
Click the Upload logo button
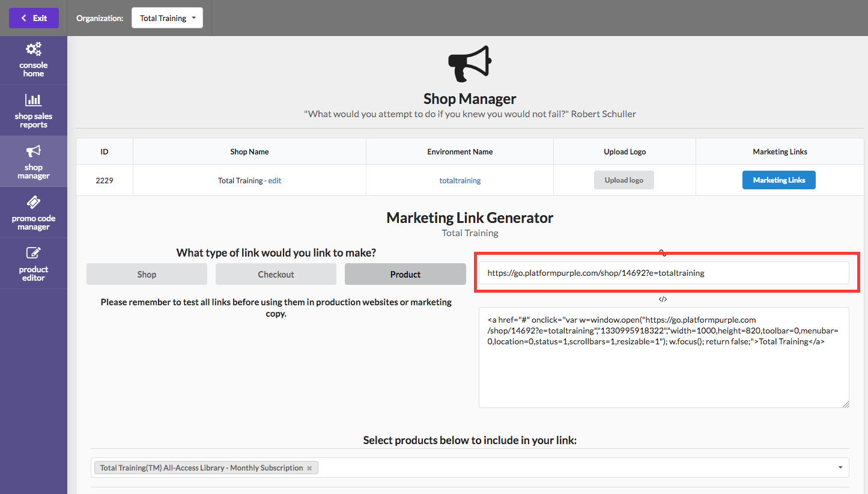pyautogui.click(x=624, y=180)
